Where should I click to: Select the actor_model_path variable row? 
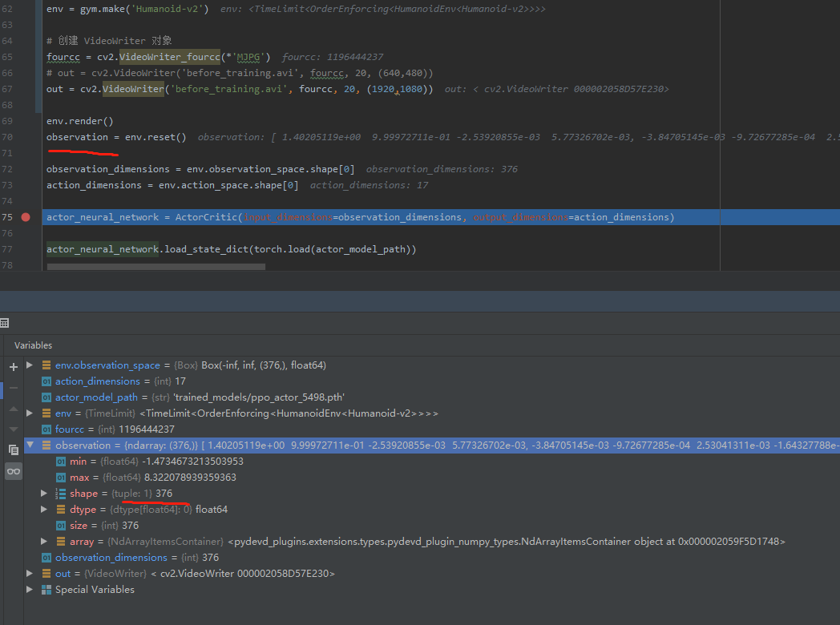click(x=432, y=397)
